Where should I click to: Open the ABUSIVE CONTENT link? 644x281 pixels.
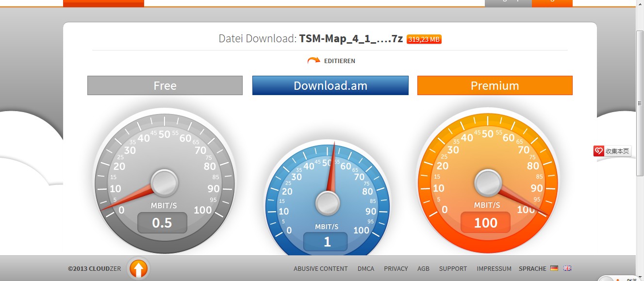pos(321,268)
